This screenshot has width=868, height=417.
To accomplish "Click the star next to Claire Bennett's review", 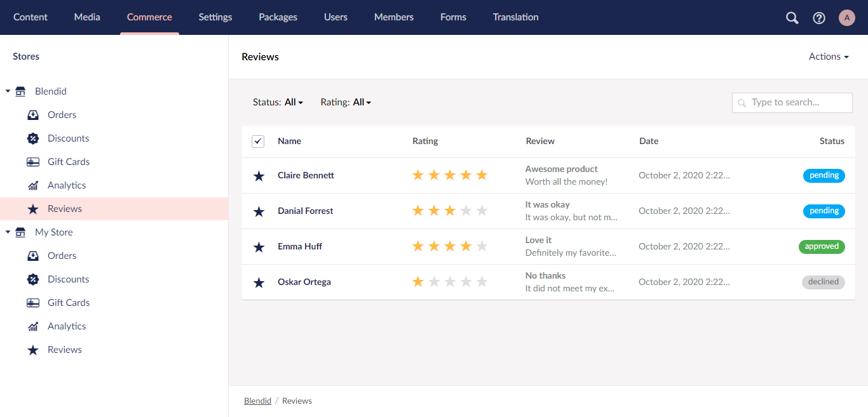I will [x=258, y=175].
